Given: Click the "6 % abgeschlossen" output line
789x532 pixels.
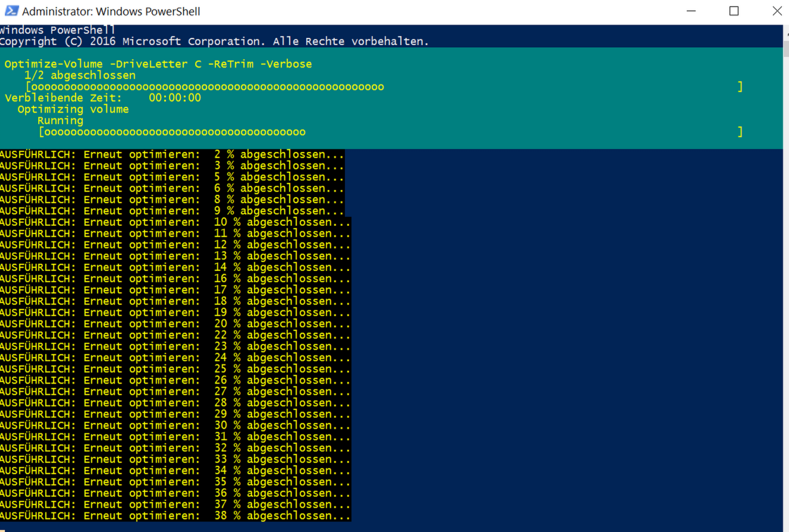Looking at the screenshot, I should click(x=172, y=188).
